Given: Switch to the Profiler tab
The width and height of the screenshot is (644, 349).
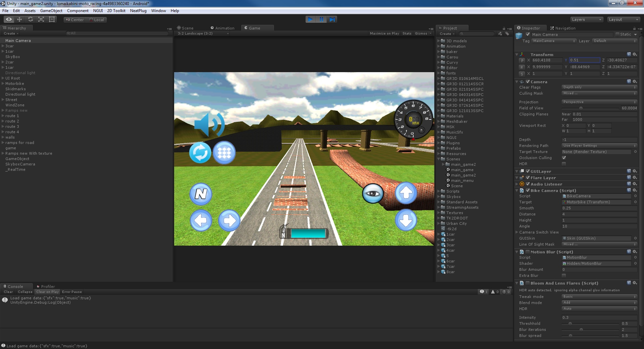Looking at the screenshot, I should click(46, 287).
